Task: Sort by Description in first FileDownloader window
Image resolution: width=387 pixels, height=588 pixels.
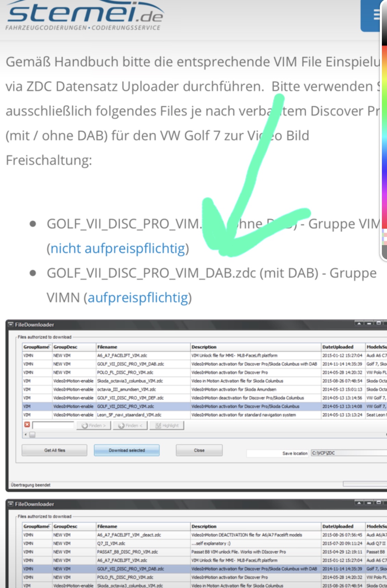Action: click(256, 347)
